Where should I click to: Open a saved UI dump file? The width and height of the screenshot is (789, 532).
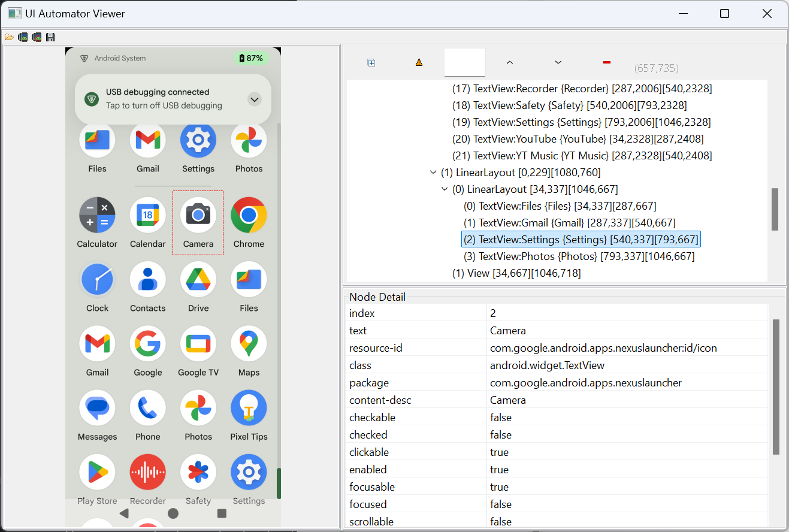[9, 37]
